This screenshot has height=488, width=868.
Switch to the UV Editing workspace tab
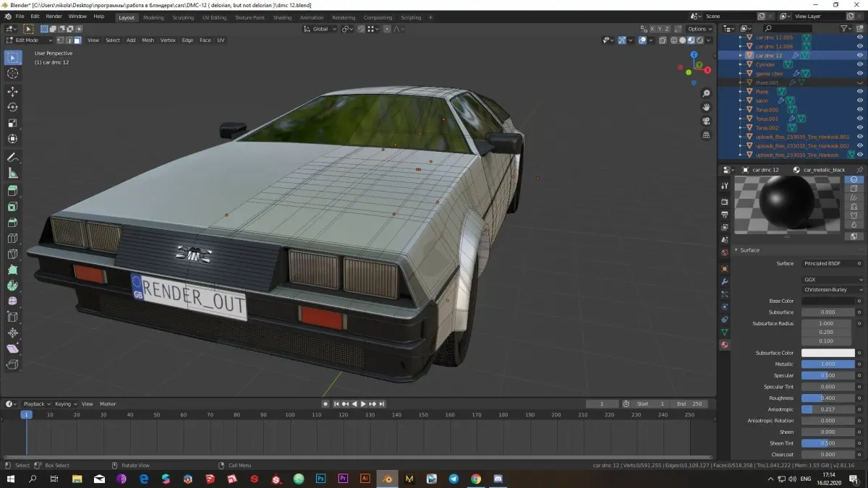click(x=214, y=17)
